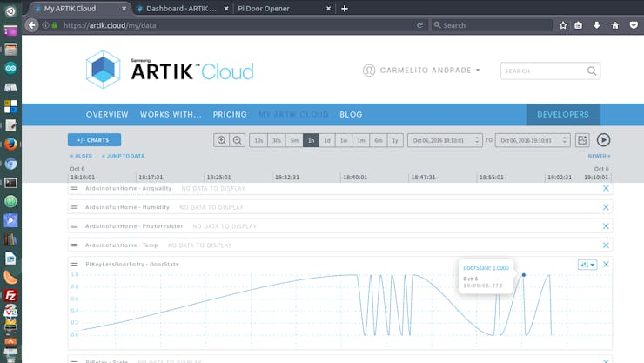Select the 1d time range
644x363 pixels.
[327, 140]
